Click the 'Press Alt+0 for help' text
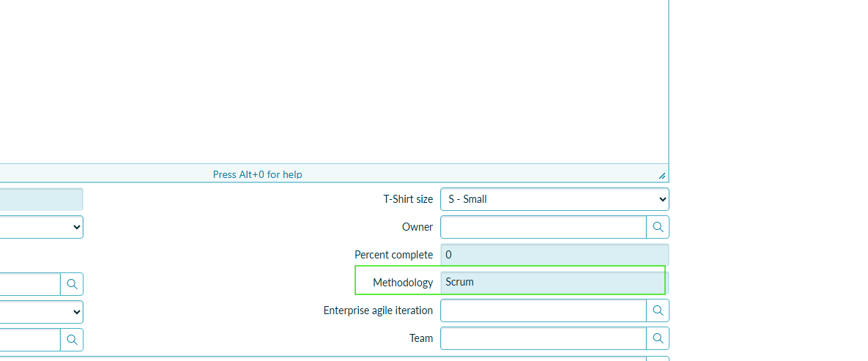Screen dimensions: 868x361 pos(257,174)
